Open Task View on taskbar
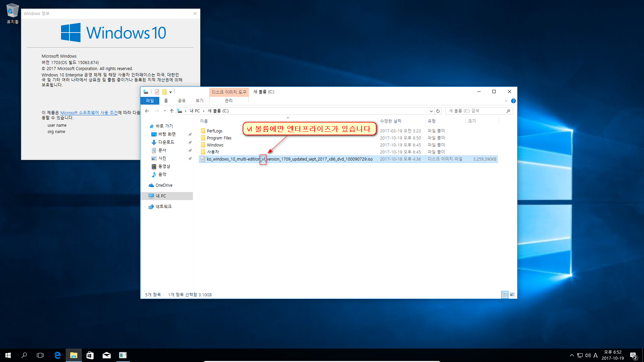 [x=40, y=355]
